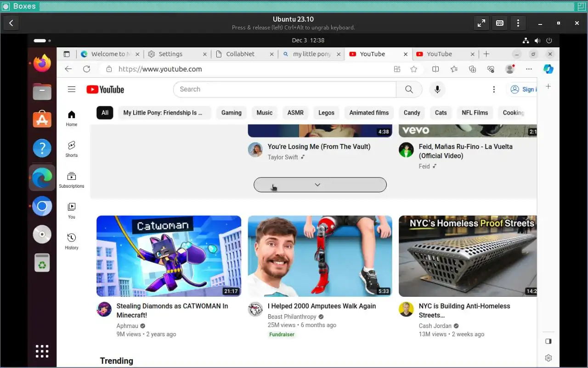Open Subscriptions in the sidebar
The height and width of the screenshot is (368, 588).
tap(71, 180)
